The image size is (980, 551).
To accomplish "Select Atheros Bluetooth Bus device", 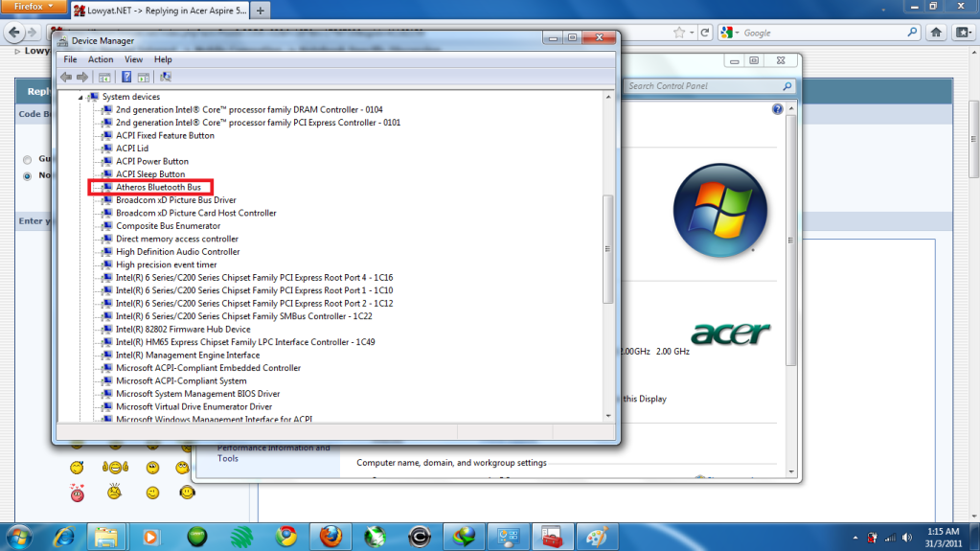I will (158, 187).
